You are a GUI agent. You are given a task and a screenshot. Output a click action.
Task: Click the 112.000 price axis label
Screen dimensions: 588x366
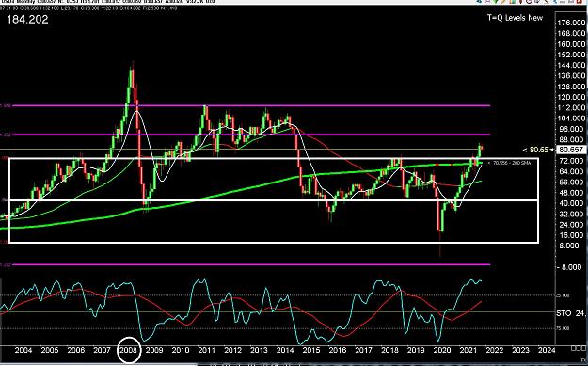571,107
